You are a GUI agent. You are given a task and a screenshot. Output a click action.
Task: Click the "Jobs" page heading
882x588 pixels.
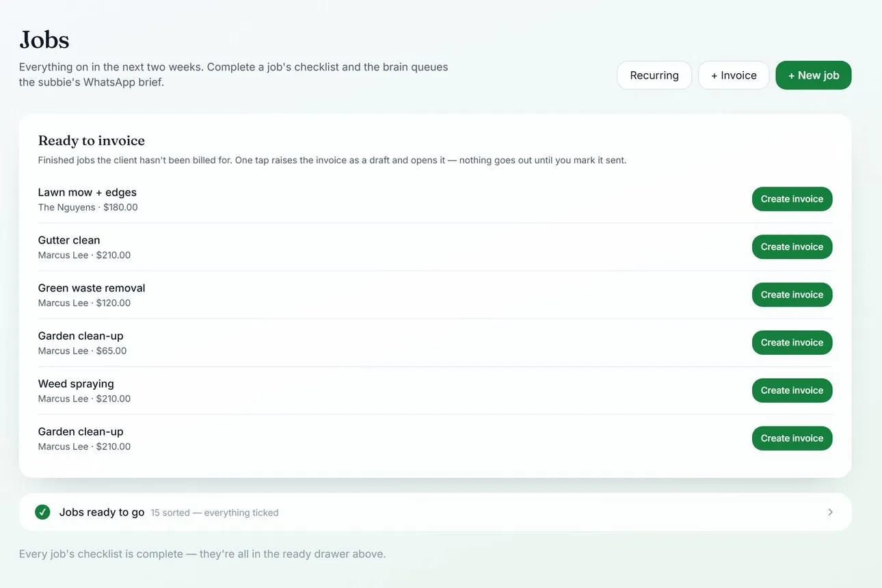coord(44,40)
